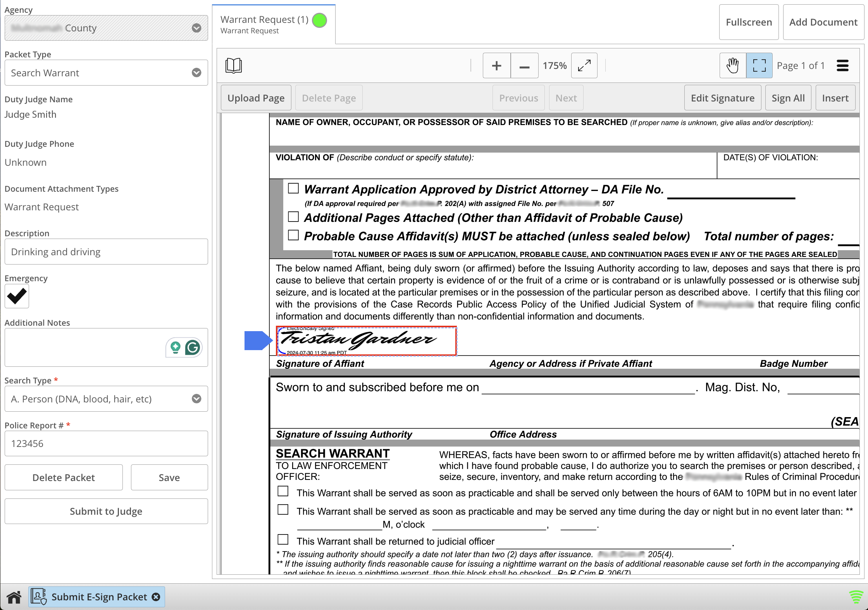868x610 pixels.
Task: Check Additional Pages Attached checkbox
Action: pos(293,217)
